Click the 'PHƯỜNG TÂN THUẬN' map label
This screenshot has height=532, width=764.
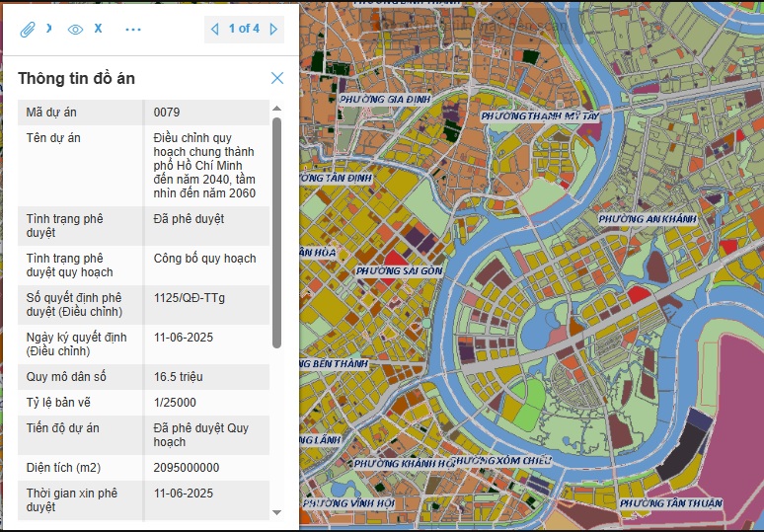click(x=671, y=502)
